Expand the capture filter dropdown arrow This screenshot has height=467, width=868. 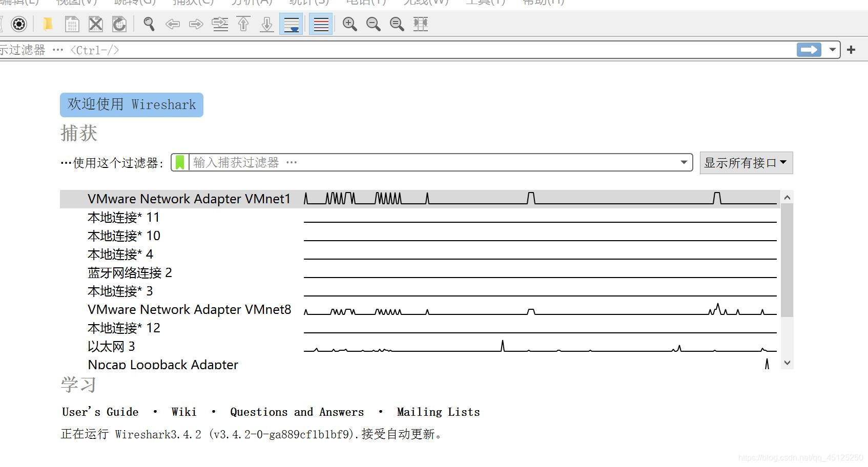[684, 163]
